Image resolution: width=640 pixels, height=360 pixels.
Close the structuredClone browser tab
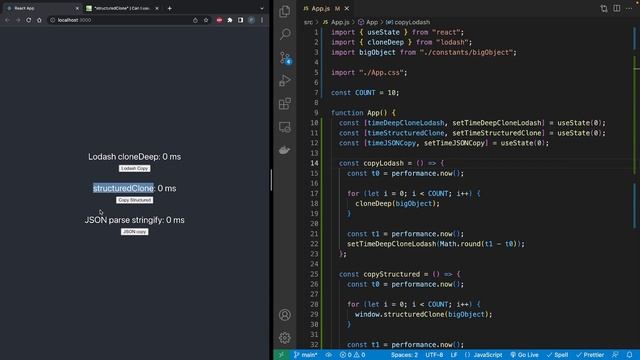click(157, 8)
